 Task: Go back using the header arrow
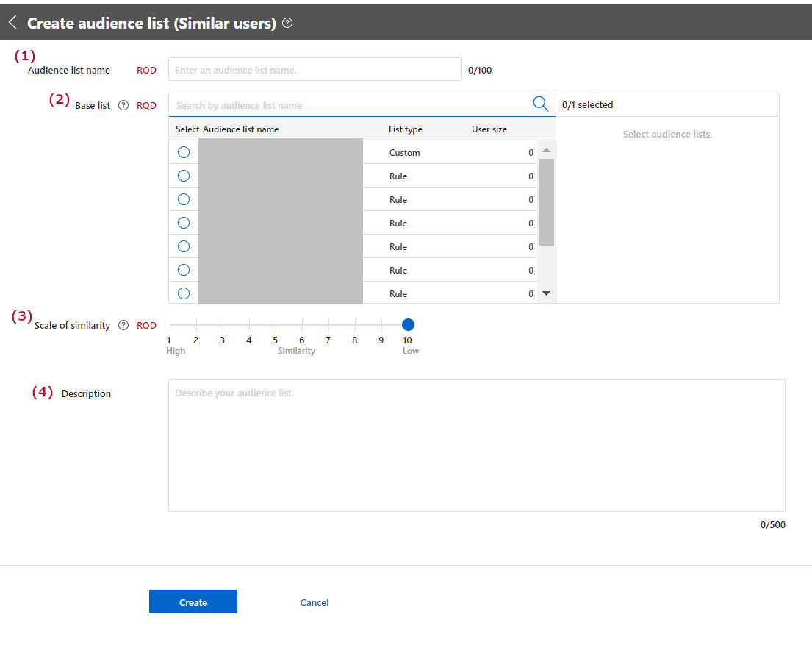point(13,22)
